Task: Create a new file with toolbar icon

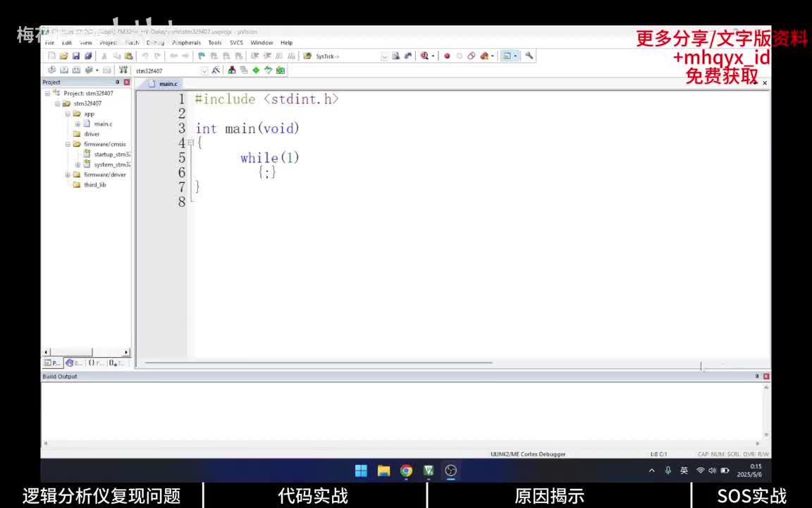Action: [x=51, y=56]
